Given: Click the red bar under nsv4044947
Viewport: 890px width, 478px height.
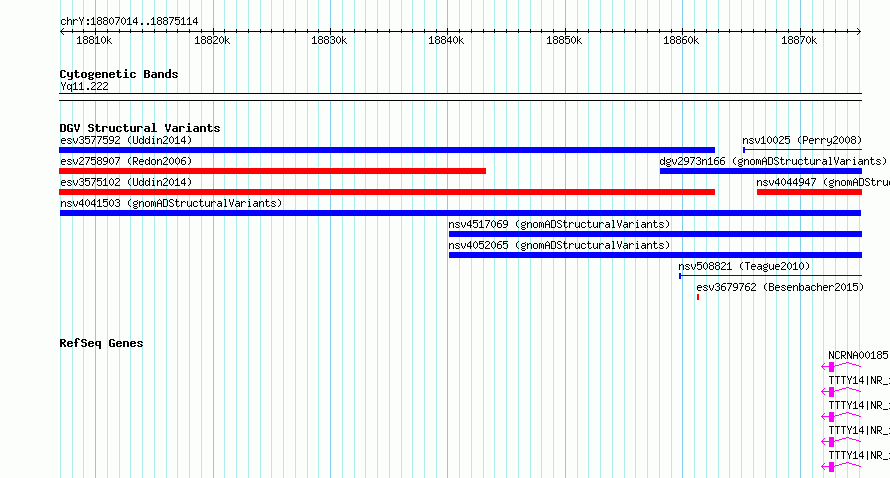Looking at the screenshot, I should pos(809,192).
